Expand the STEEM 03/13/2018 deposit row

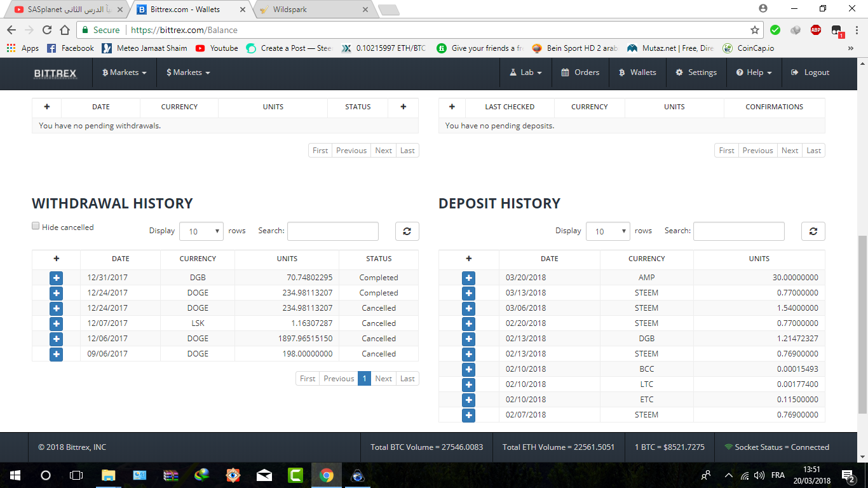(x=468, y=293)
